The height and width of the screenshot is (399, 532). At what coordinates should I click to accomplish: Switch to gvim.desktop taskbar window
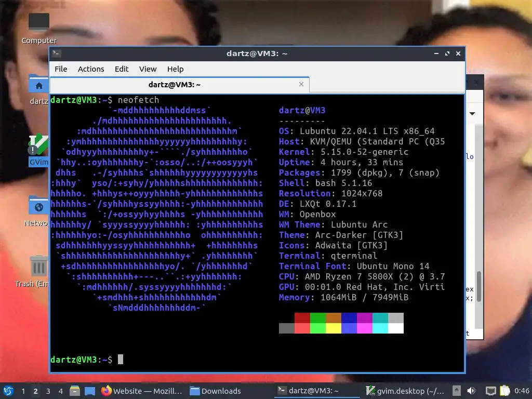click(x=406, y=391)
